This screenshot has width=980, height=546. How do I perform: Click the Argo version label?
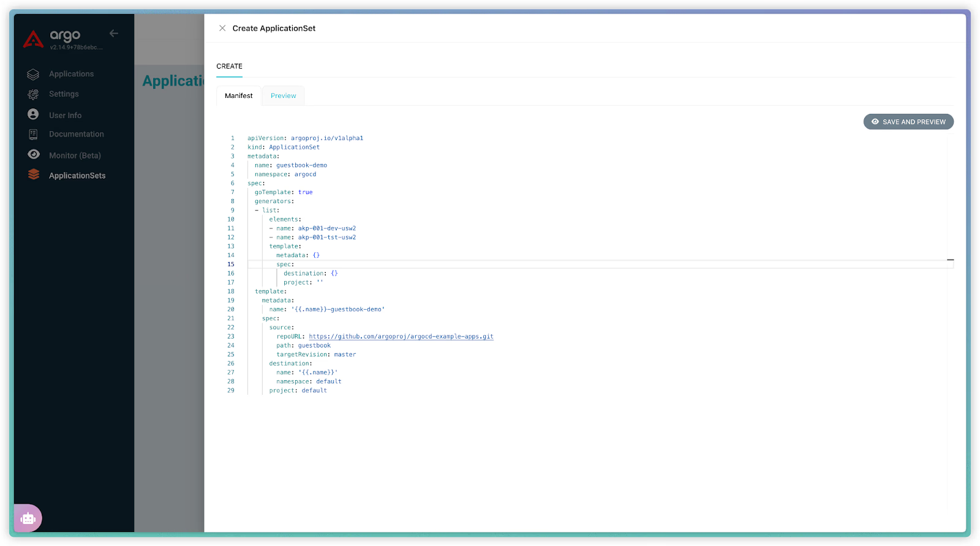pyautogui.click(x=77, y=48)
